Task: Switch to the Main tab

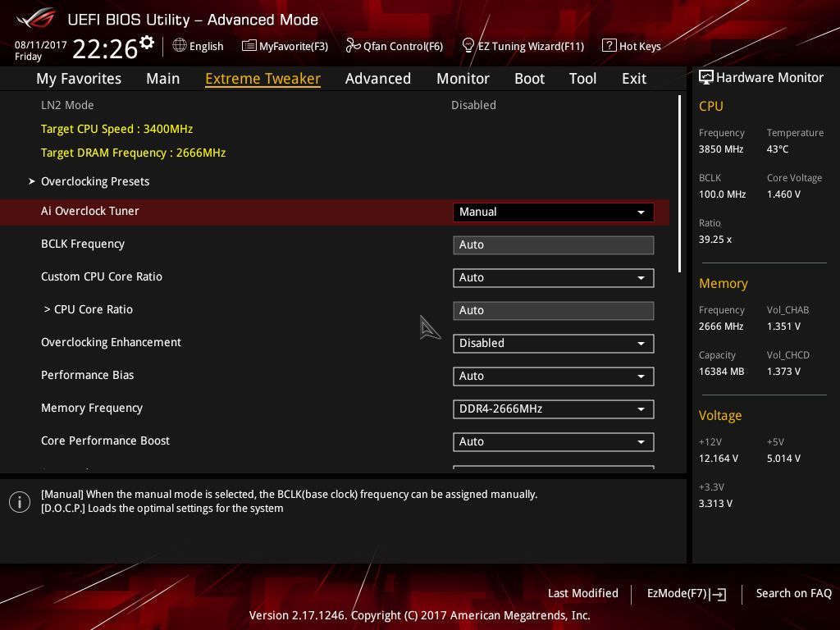Action: point(163,78)
